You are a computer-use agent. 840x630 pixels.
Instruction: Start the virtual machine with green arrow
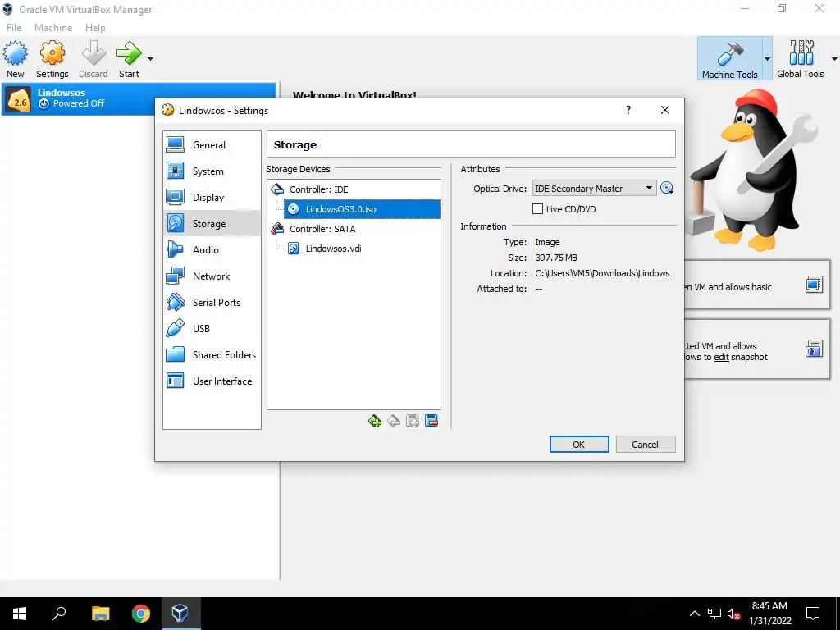coord(129,53)
